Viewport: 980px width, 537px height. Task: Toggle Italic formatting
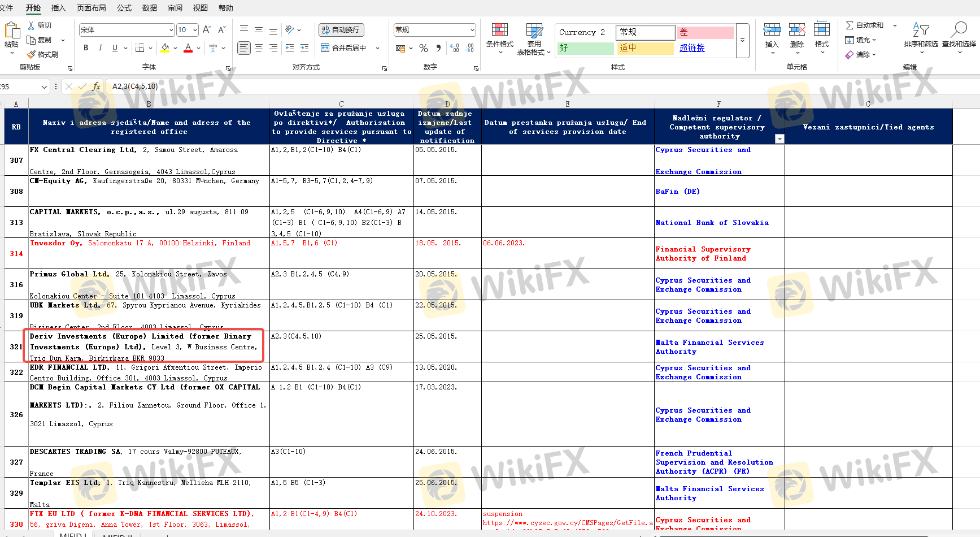101,48
